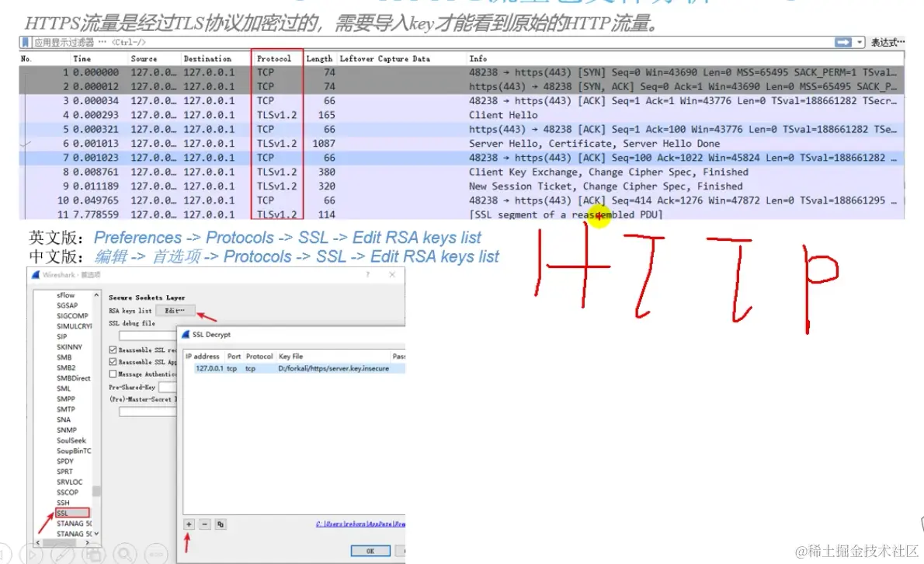
Task: Select the 127.0.0.1 server.key.insecure key row
Action: click(294, 368)
